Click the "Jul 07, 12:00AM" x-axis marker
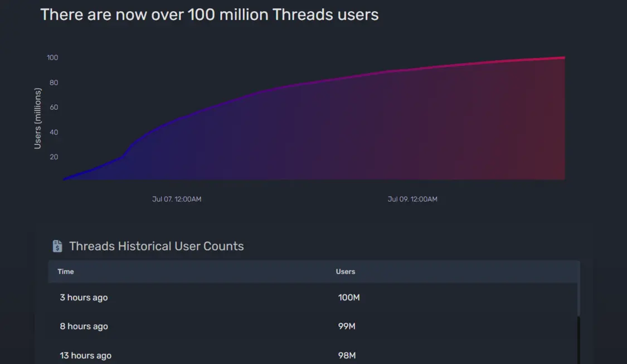 click(x=177, y=199)
